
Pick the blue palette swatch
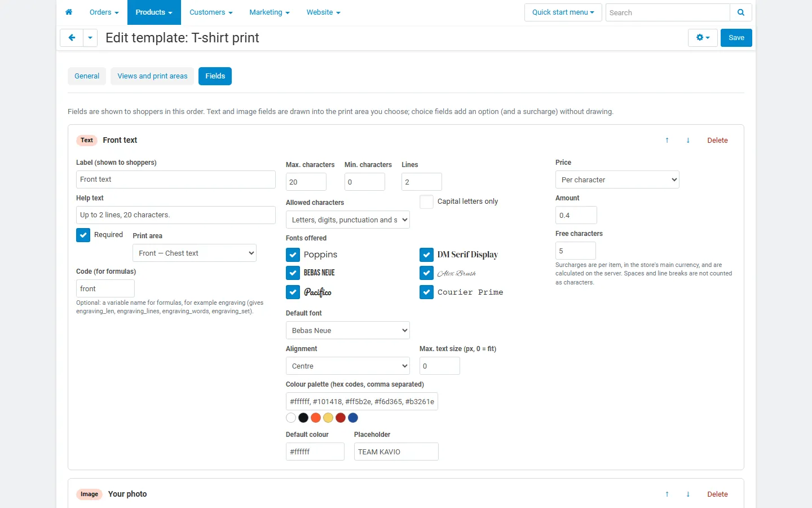click(353, 418)
